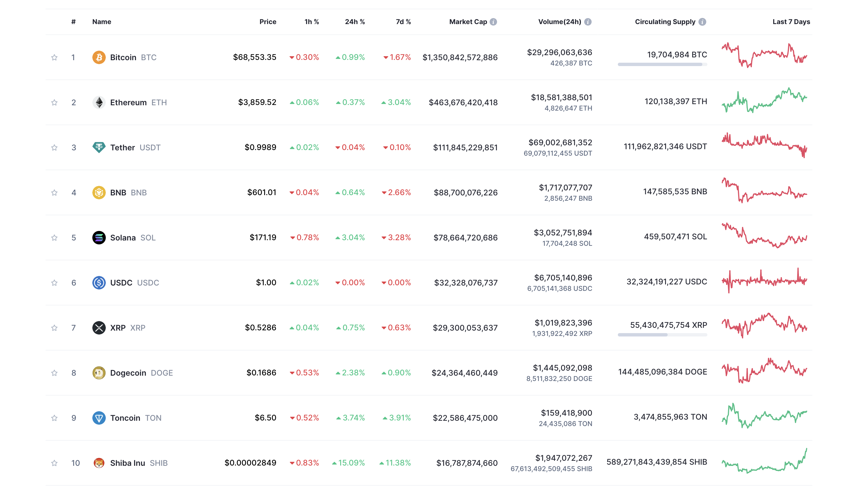This screenshot has width=868, height=491.
Task: Sort by the Name column header
Action: click(x=102, y=22)
